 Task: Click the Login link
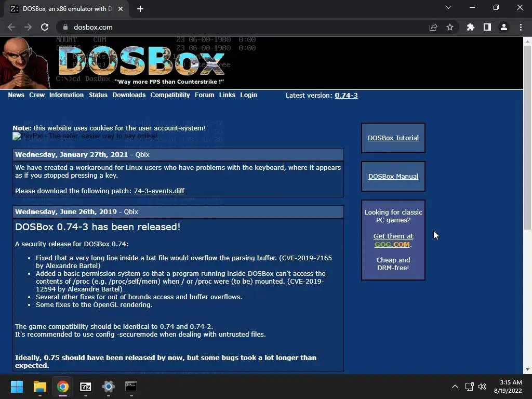click(249, 95)
